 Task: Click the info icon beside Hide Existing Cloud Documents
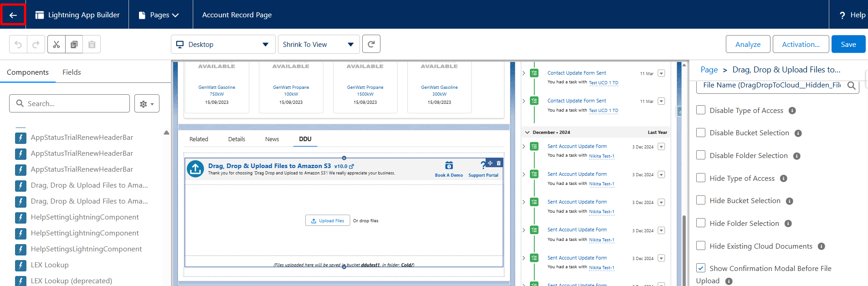[x=822, y=246]
